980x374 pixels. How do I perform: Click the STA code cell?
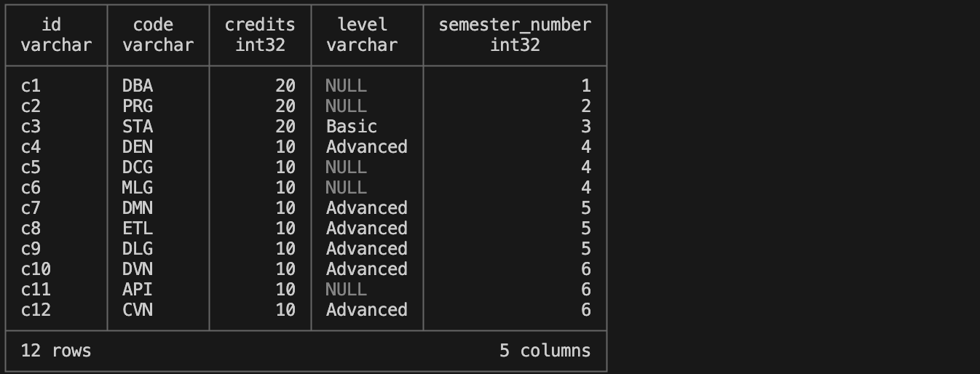(x=138, y=127)
